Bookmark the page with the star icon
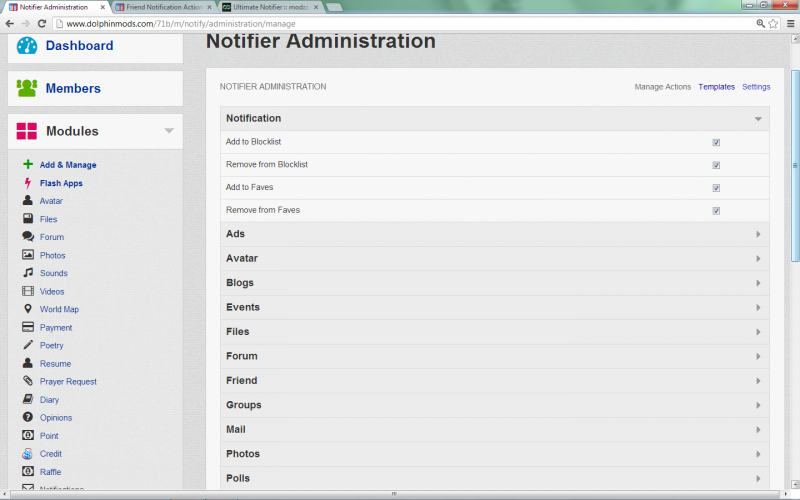Viewport: 800px width, 500px height. [773, 23]
